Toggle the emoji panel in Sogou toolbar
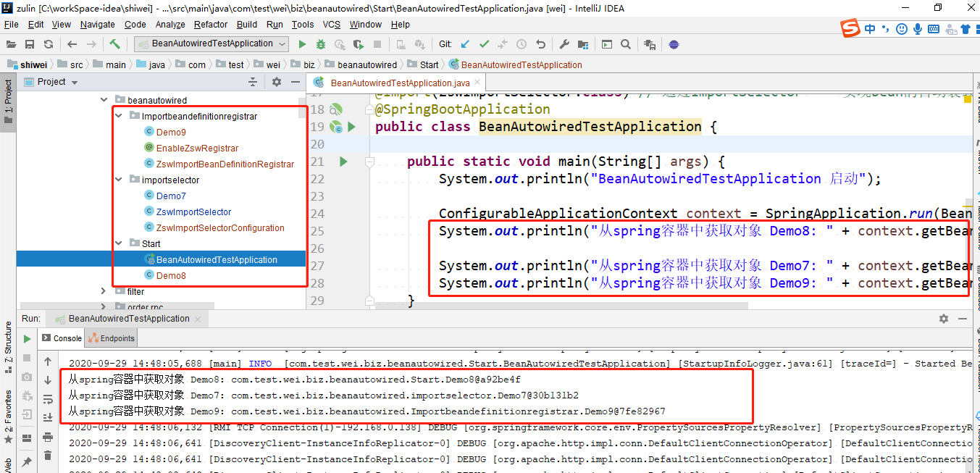980x473 pixels. pyautogui.click(x=902, y=29)
